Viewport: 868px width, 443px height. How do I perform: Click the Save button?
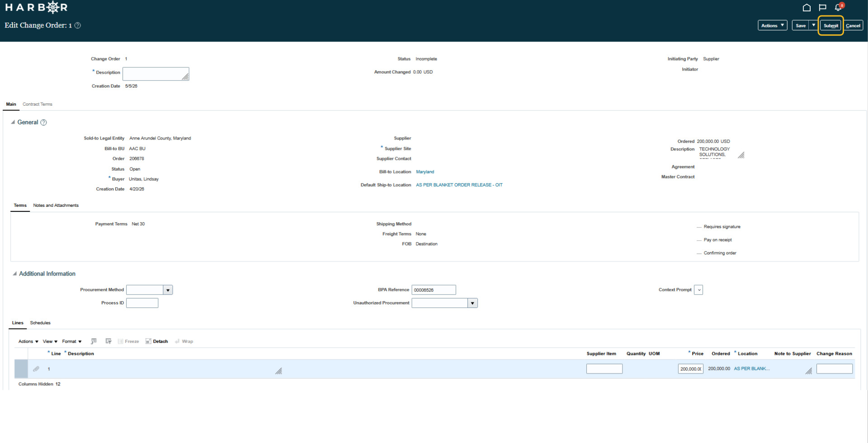[x=801, y=25]
